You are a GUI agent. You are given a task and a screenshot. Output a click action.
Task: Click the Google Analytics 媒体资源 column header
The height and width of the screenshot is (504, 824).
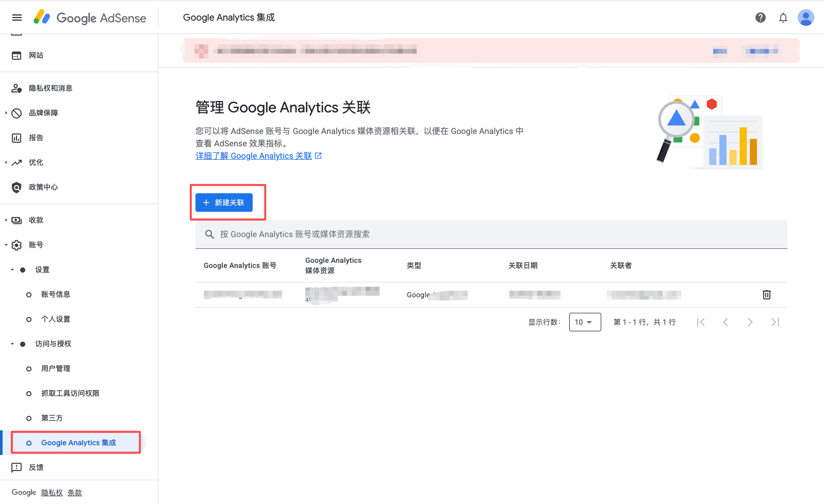point(333,265)
